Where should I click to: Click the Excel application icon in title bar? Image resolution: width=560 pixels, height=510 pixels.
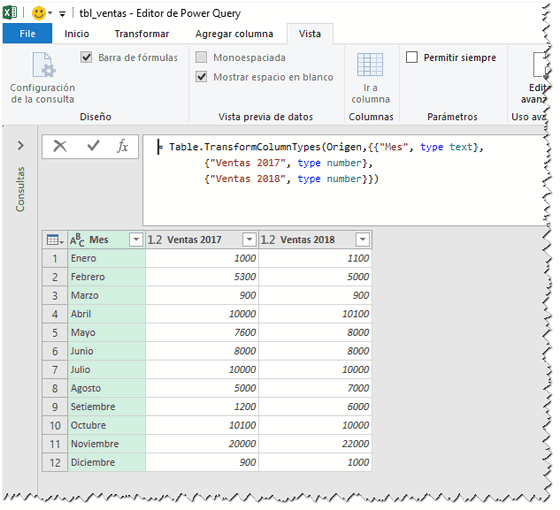point(10,13)
